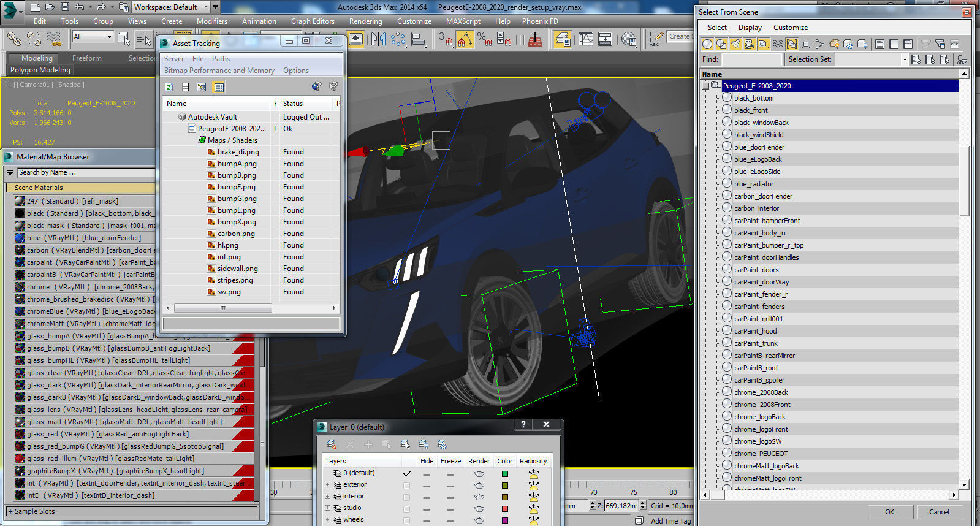
Task: Open color swatch for studio layer
Action: pyautogui.click(x=505, y=509)
